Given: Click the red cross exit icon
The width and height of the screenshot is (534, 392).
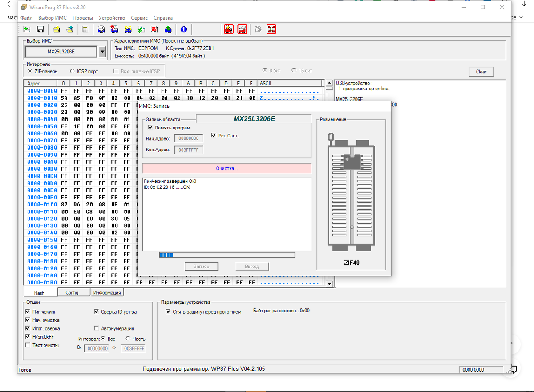Looking at the screenshot, I should (271, 29).
